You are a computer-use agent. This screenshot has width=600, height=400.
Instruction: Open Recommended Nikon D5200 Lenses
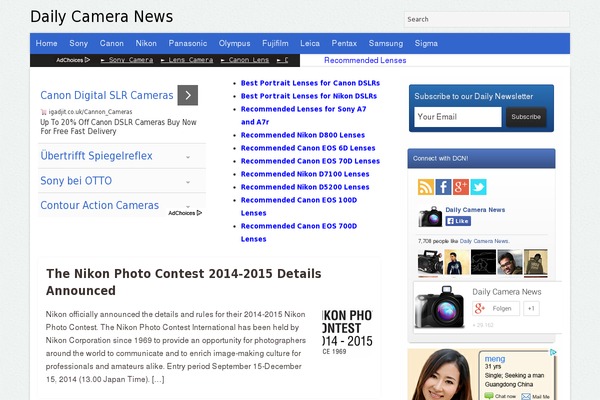305,187
